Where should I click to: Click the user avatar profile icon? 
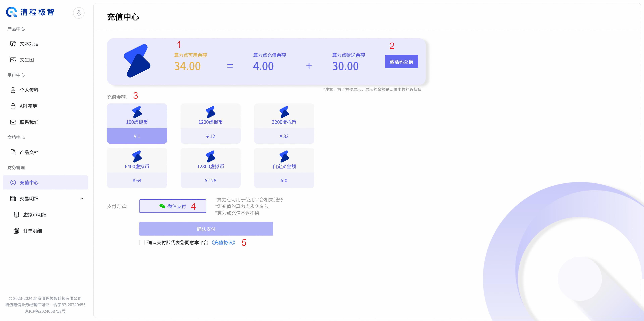79,13
